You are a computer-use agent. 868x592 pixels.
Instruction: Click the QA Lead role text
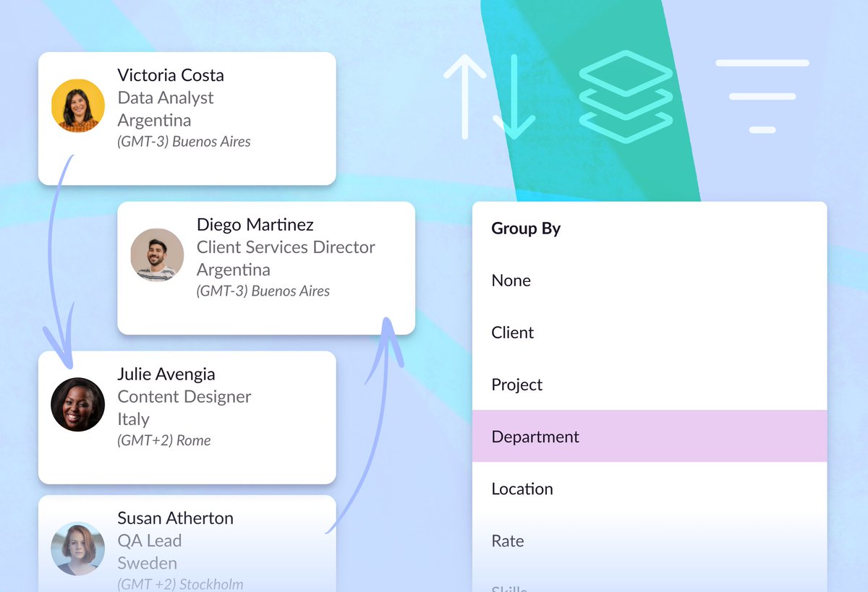(150, 541)
